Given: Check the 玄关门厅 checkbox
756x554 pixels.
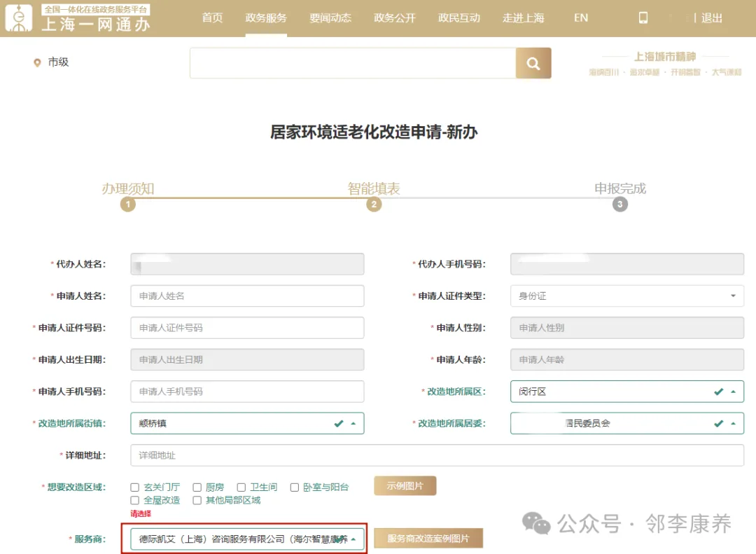Looking at the screenshot, I should 135,487.
